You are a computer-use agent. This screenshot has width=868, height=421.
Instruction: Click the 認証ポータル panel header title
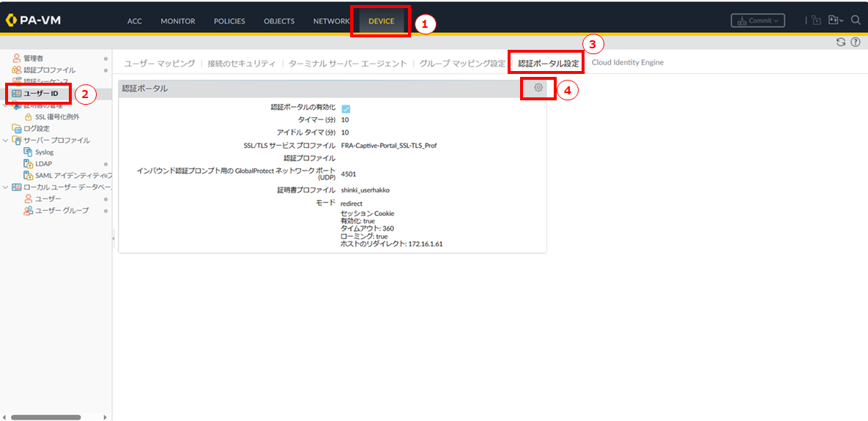click(145, 88)
